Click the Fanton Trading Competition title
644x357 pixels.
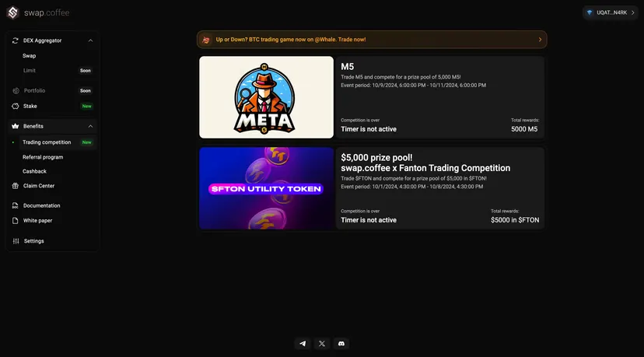point(425,168)
